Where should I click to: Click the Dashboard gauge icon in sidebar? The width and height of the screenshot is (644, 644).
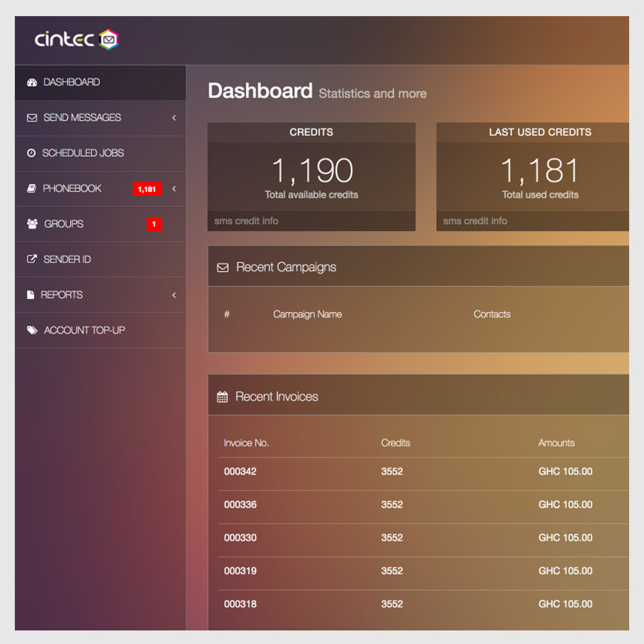(x=32, y=82)
